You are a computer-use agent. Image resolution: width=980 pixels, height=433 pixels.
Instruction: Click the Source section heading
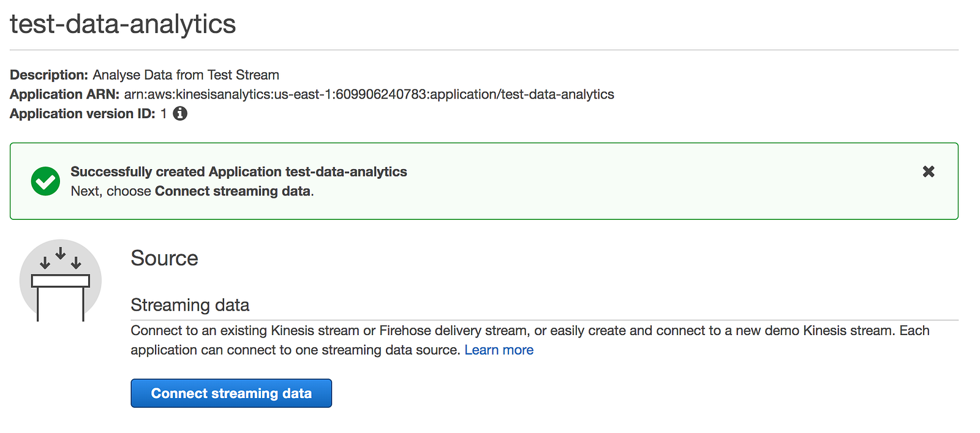click(164, 258)
